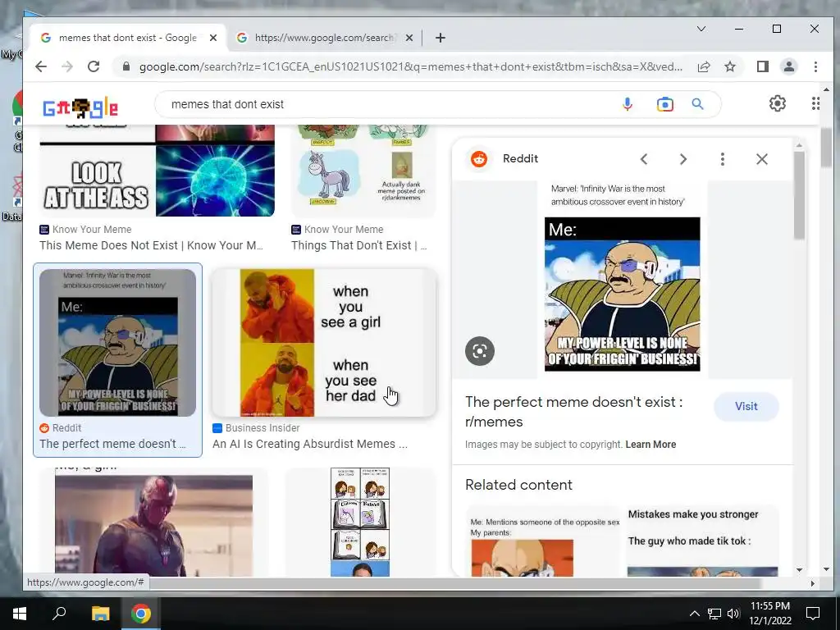The height and width of the screenshot is (630, 840).
Task: Open 'Things That Don't Exist' result link
Action: pos(359,245)
